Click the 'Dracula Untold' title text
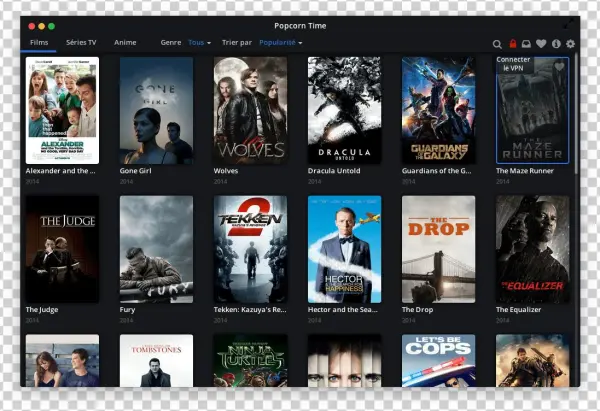The width and height of the screenshot is (600, 411). click(334, 171)
